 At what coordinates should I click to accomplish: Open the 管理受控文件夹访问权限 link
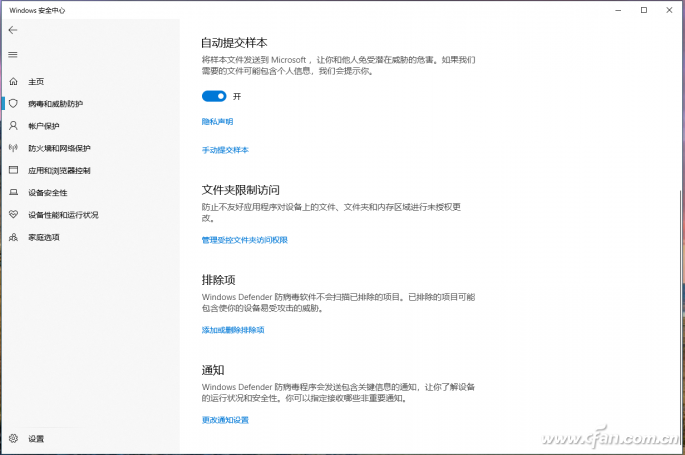tap(245, 240)
